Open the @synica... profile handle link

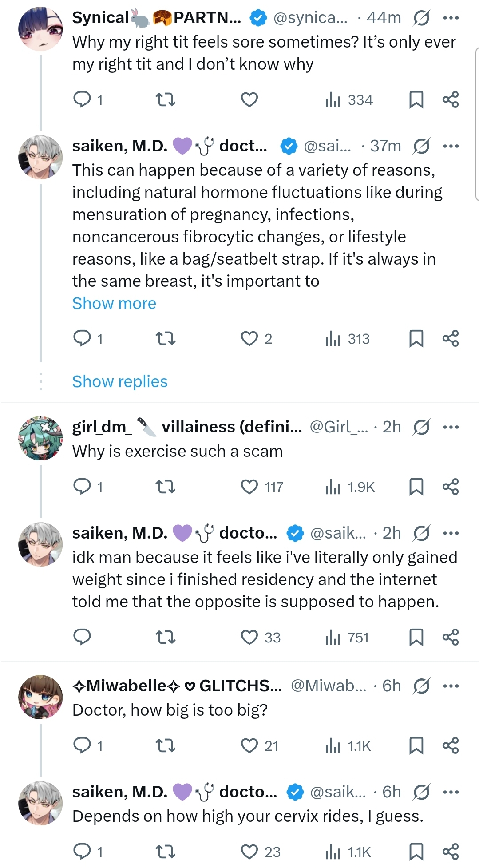311,18
